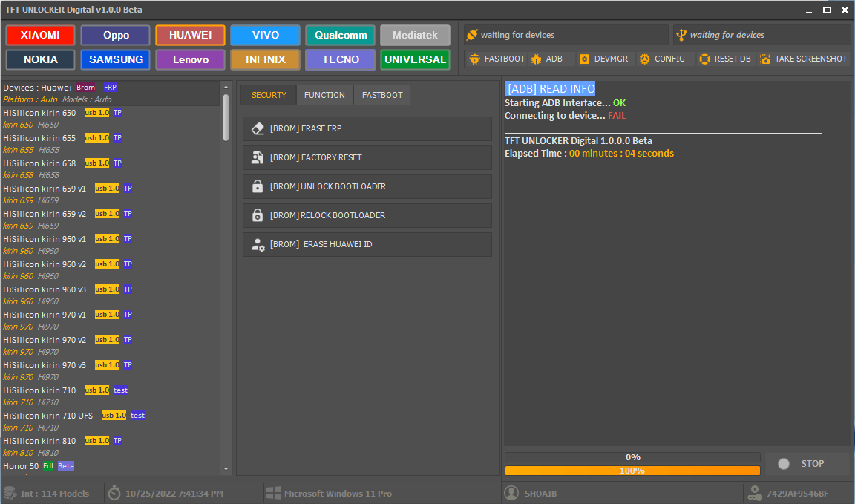Open the CONFIG gear icon

coord(643,59)
